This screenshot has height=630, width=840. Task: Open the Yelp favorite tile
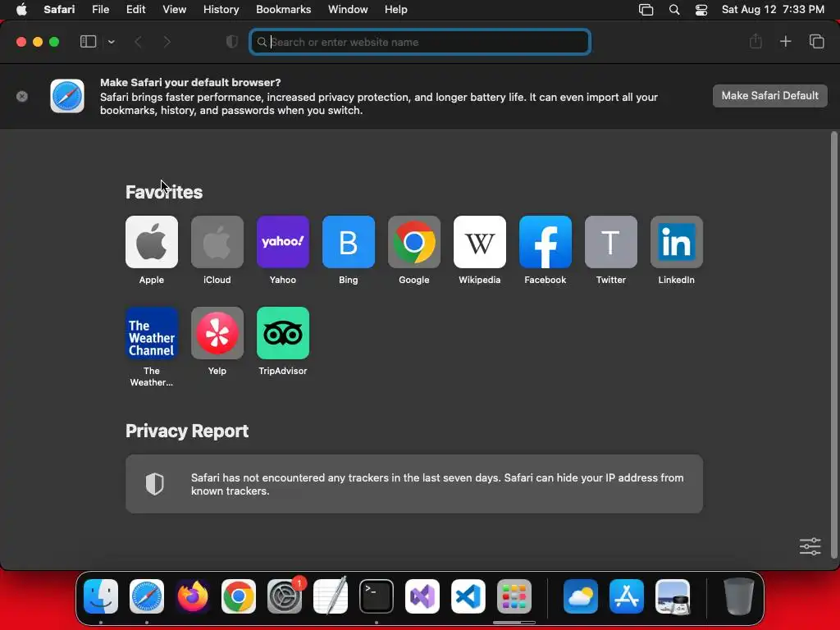point(217,333)
